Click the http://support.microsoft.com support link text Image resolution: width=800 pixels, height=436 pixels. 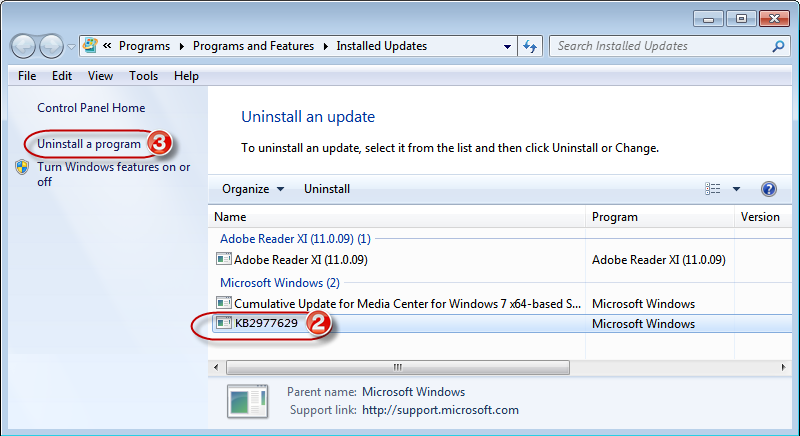pyautogui.click(x=440, y=410)
